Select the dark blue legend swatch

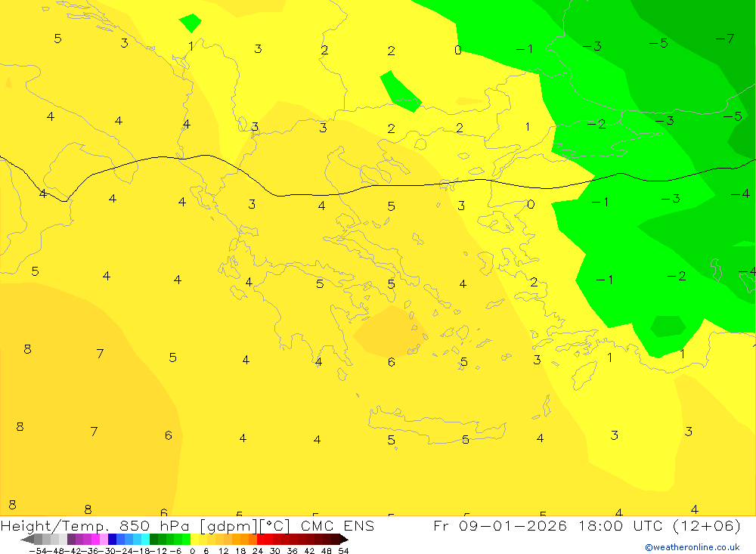[112, 539]
